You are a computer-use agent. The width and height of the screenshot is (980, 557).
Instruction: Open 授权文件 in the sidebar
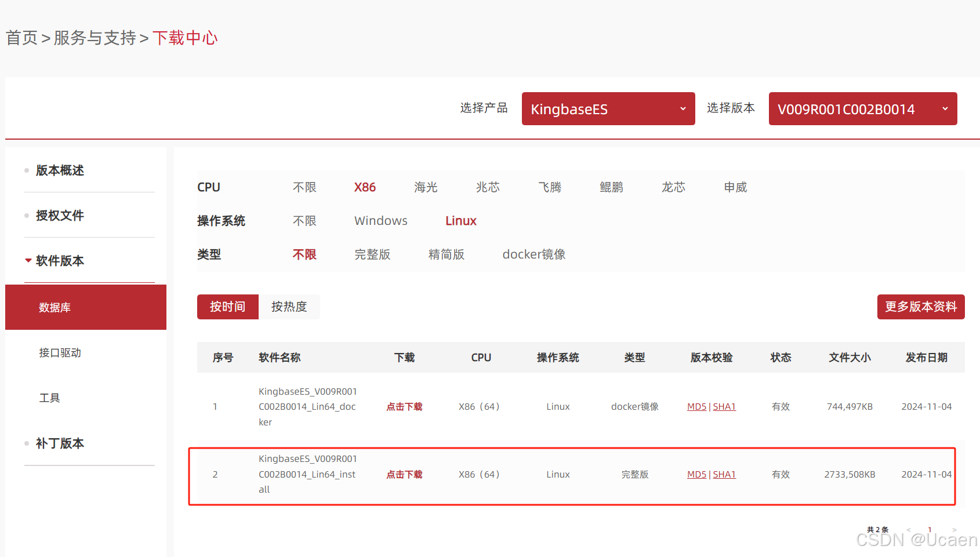pos(60,216)
